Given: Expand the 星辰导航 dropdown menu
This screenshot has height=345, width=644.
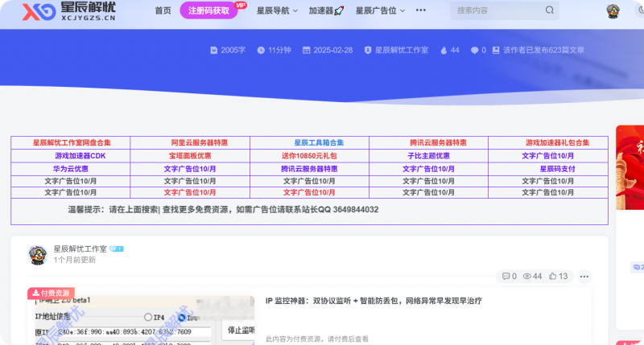Looking at the screenshot, I should 277,11.
